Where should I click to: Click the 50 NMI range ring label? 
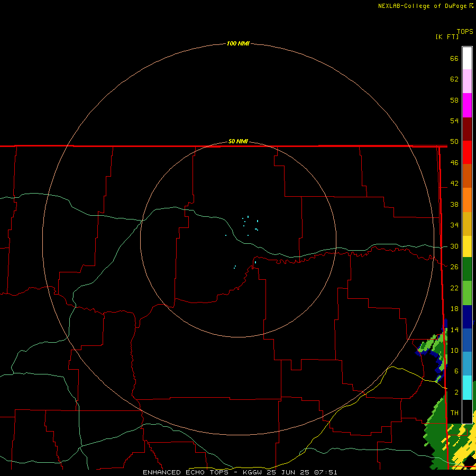tap(238, 141)
